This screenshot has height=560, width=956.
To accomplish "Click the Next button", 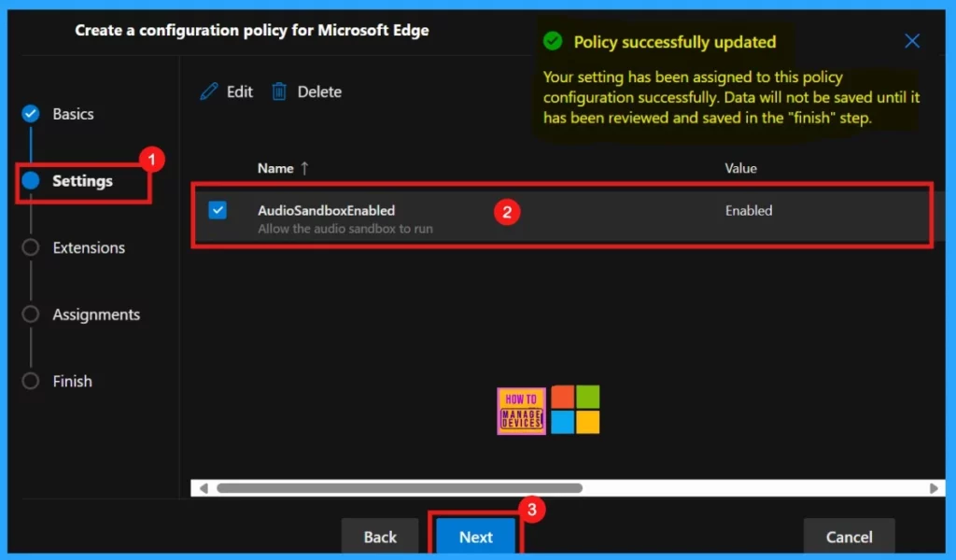I will [x=475, y=537].
